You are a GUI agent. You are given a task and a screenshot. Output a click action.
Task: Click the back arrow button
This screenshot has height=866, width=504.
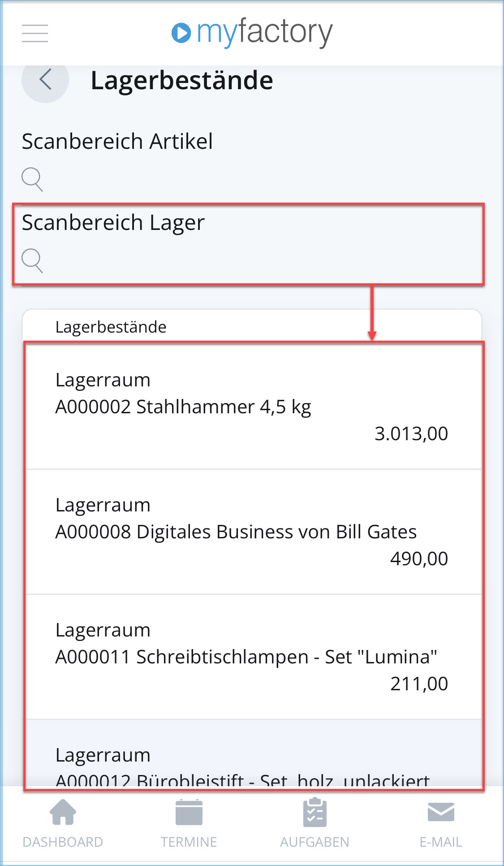click(x=45, y=80)
